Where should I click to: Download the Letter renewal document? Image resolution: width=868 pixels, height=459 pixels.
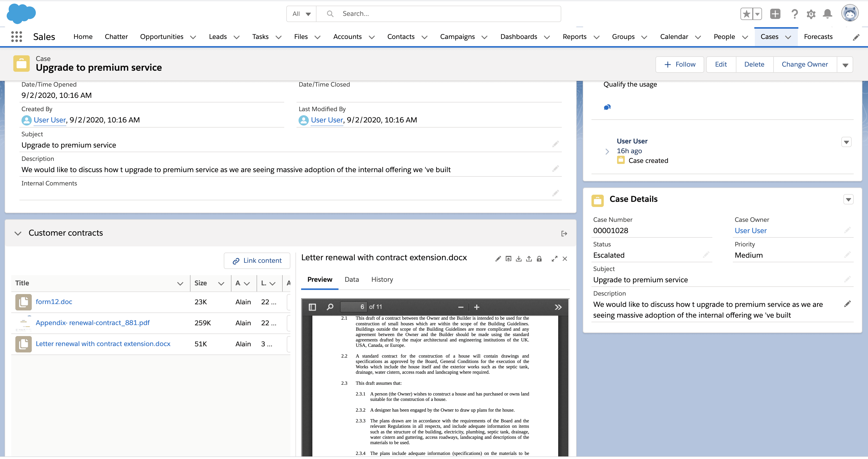[518, 259]
